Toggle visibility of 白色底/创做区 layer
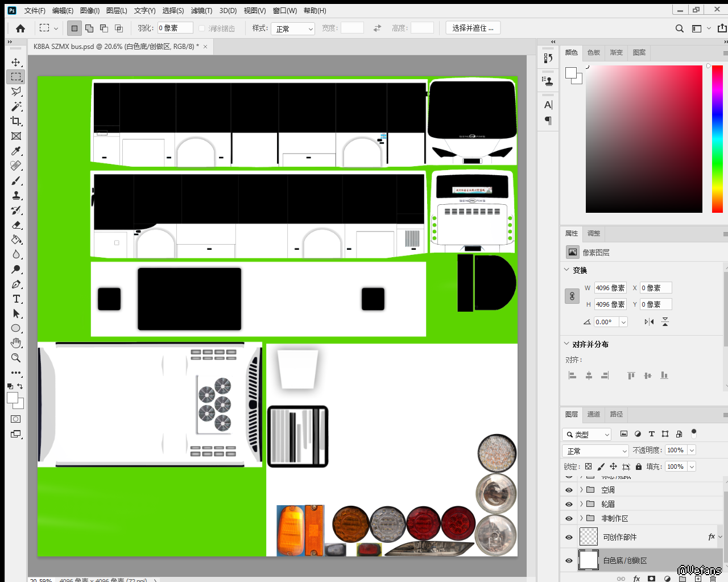Screen dimensions: 728x582 569,560
